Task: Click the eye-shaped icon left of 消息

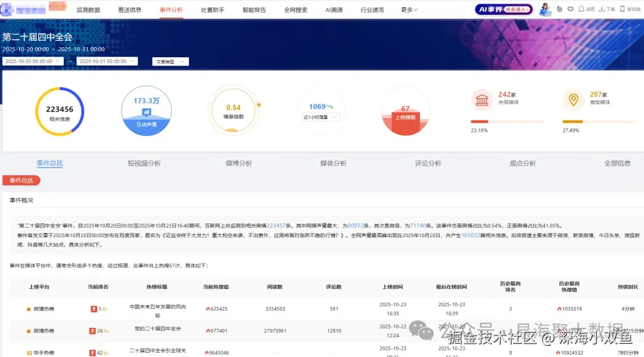Action: tap(571, 8)
